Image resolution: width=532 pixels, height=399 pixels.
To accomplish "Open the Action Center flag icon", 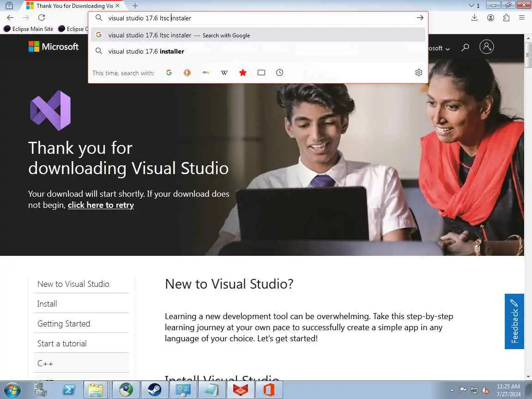I will [463, 390].
